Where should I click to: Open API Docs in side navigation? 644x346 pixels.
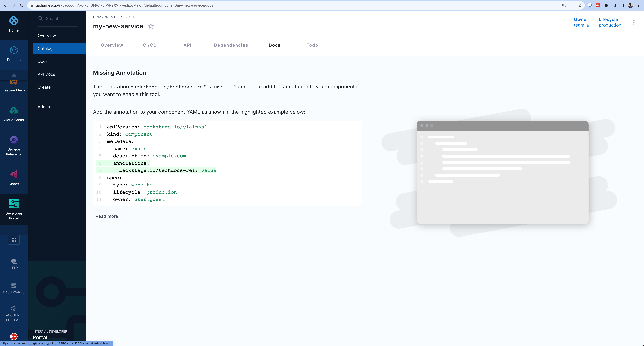pos(46,74)
